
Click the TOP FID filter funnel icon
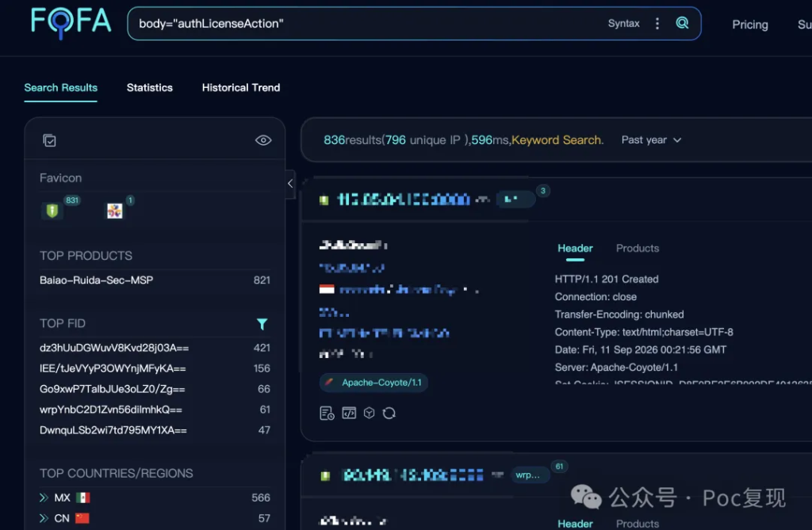pos(262,324)
